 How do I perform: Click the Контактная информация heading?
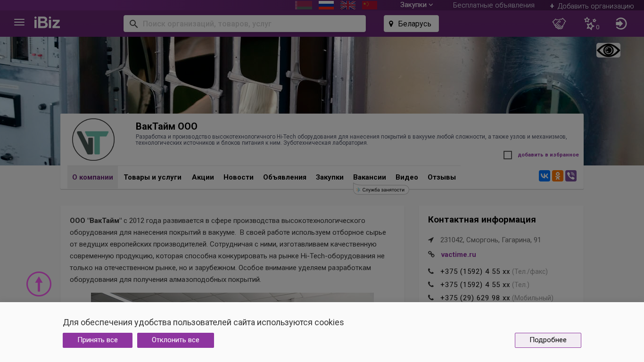tap(482, 220)
